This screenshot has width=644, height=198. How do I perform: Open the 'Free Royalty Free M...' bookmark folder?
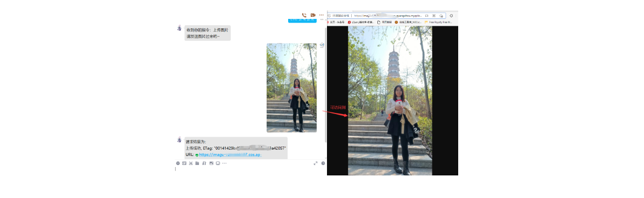click(x=438, y=22)
